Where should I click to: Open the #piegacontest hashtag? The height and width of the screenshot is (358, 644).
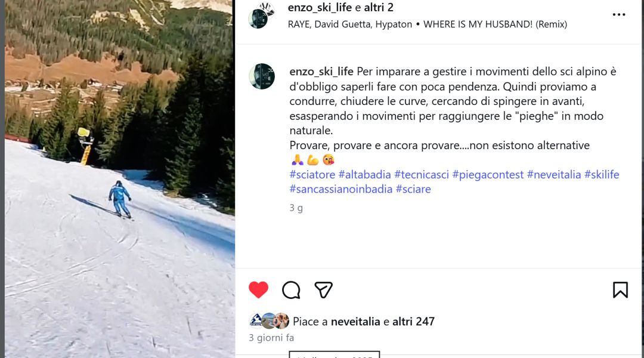point(488,175)
